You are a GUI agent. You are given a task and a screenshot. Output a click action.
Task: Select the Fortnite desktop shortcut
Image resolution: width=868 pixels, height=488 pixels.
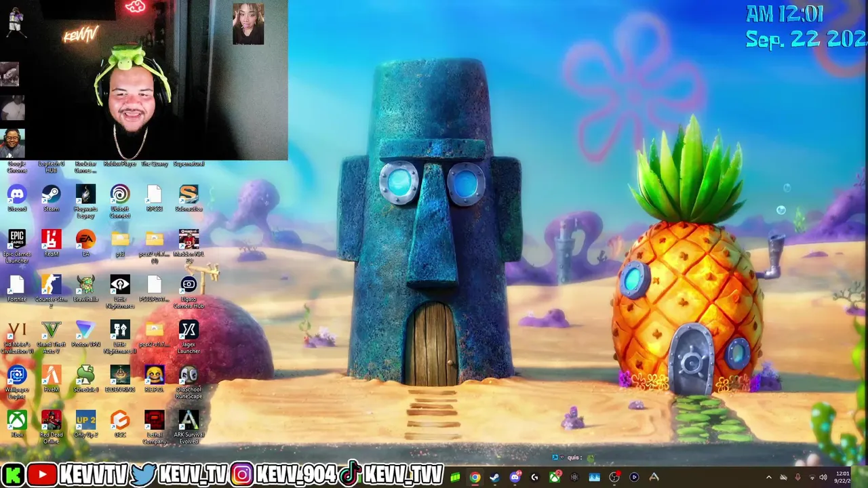(17, 289)
